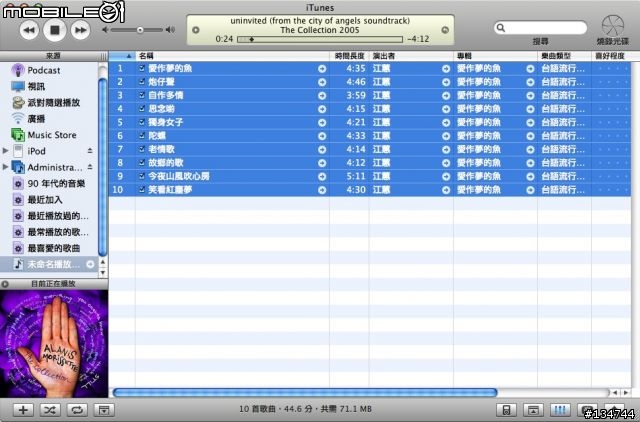The width and height of the screenshot is (640, 422).
Task: Select the iPod device in source list
Action: coord(36,151)
